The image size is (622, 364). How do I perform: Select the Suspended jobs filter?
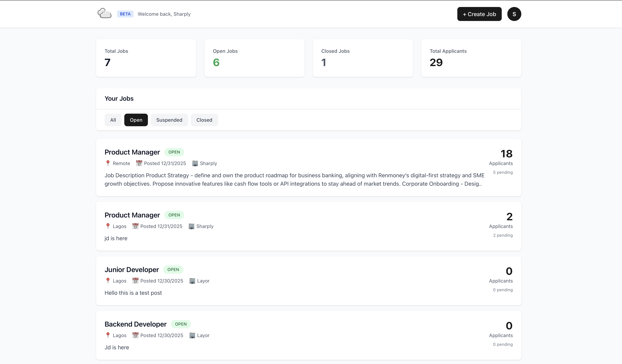169,120
